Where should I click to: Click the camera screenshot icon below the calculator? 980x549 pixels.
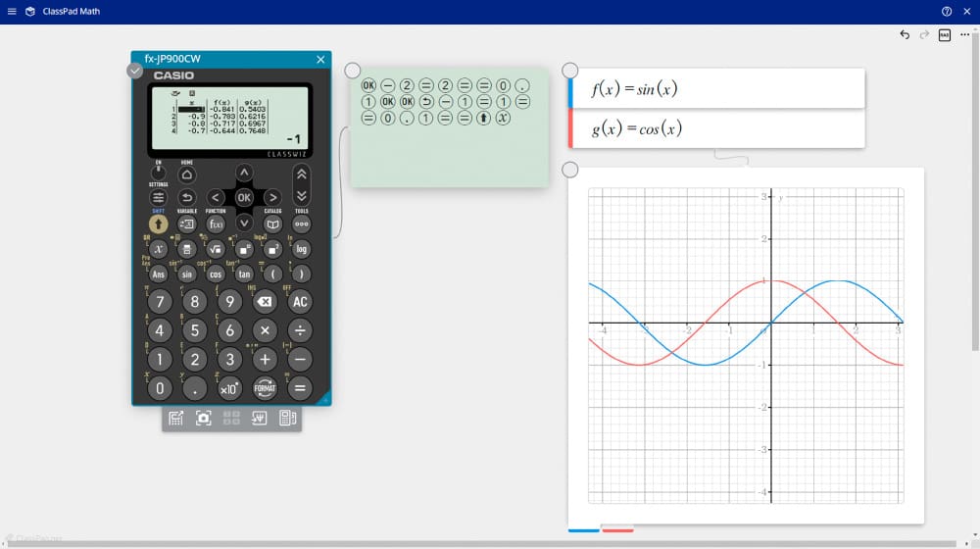coord(204,419)
